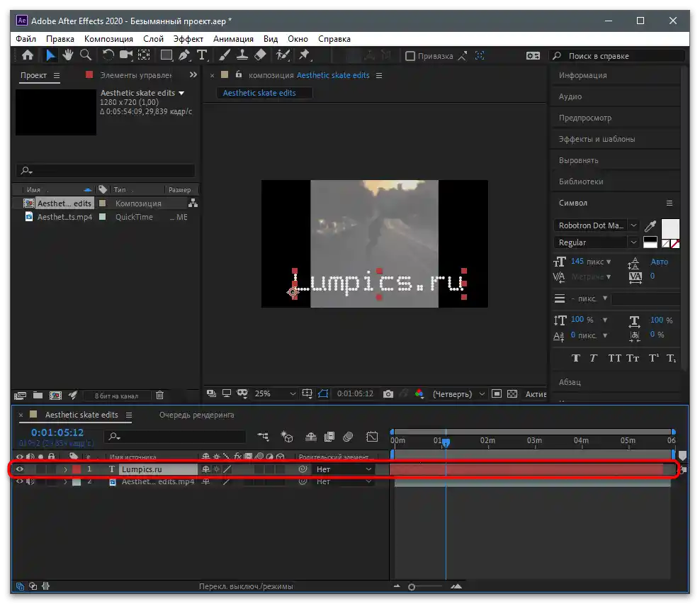Open the 25% magnification dropdown
This screenshot has width=700, height=604.
pos(275,394)
